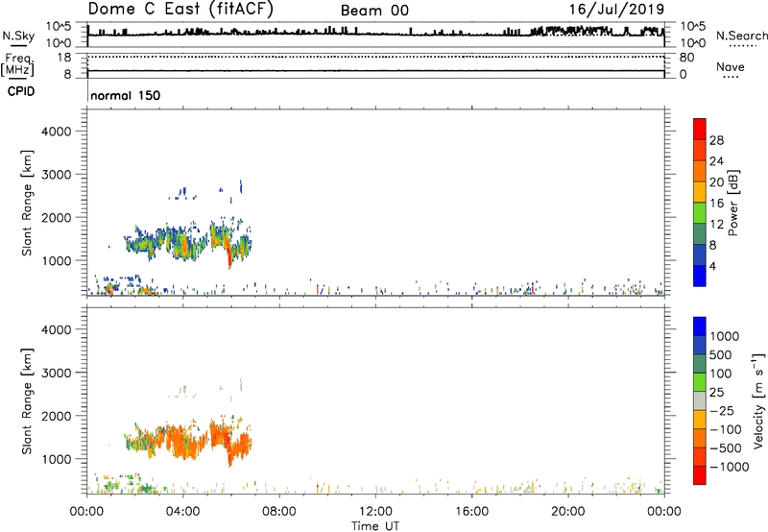
Task: Click the blue bottom of Power colorbar
Action: click(x=700, y=276)
